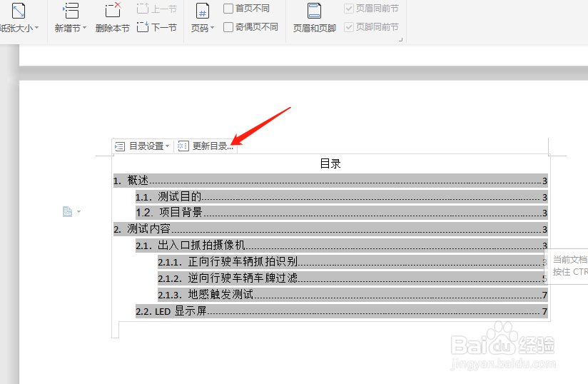Screen dimensions: 588x384
Task: Expand the 新增节 dropdown
Action: pyautogui.click(x=85, y=28)
